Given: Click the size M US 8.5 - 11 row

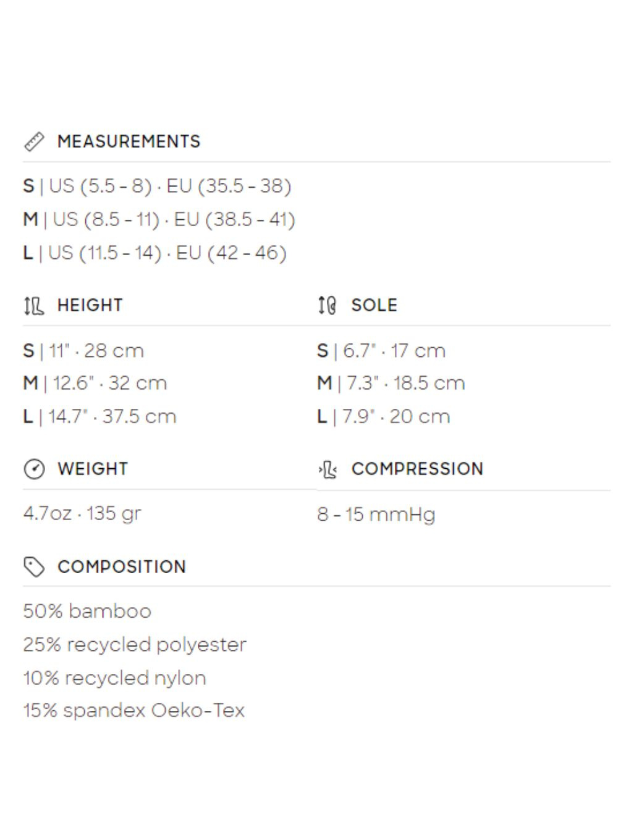Looking at the screenshot, I should coord(159,219).
